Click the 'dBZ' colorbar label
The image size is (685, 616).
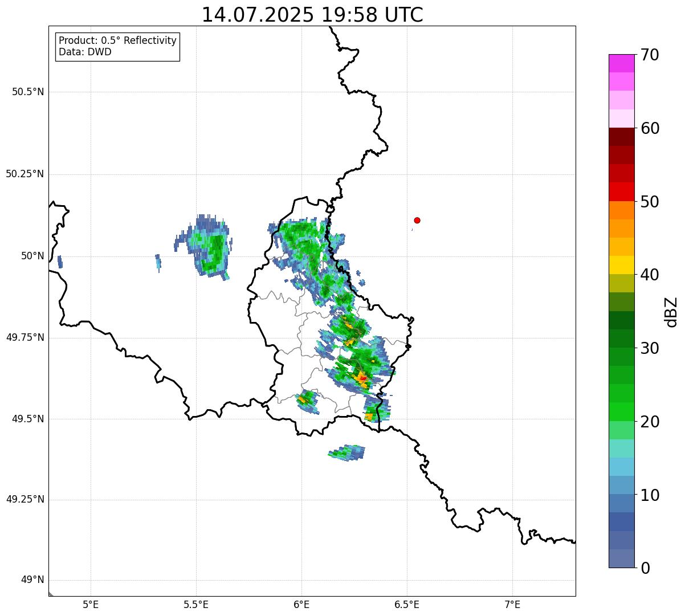[671, 312]
